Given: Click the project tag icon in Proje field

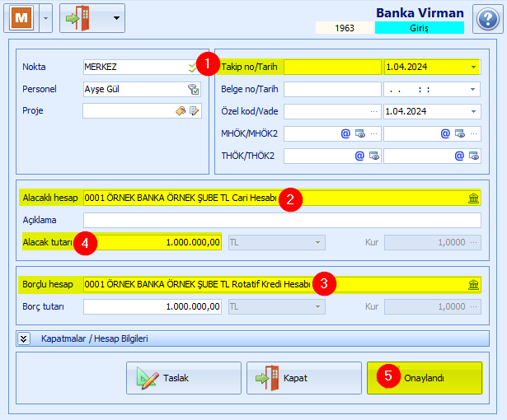Looking at the screenshot, I should (181, 111).
